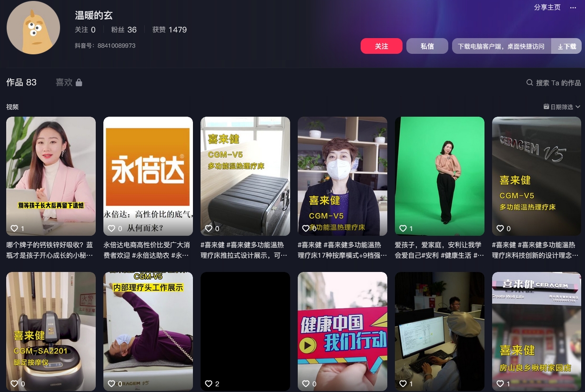
Task: Open the office computer worker video thumbnail
Action: [x=440, y=332]
